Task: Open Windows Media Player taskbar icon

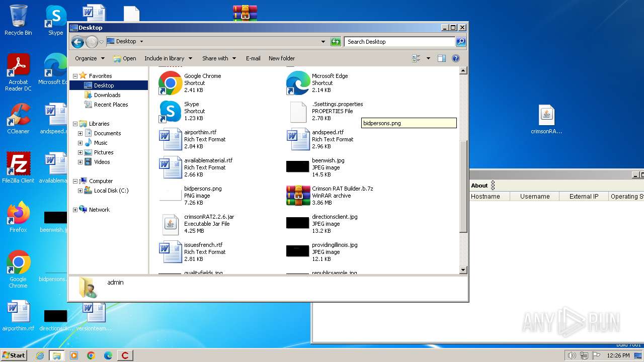Action: pos(74,355)
